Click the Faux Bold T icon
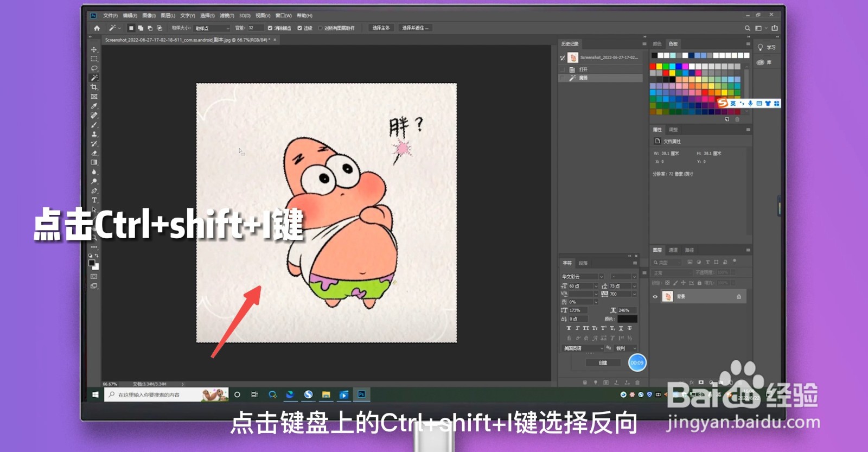This screenshot has width=868, height=452. tap(569, 328)
